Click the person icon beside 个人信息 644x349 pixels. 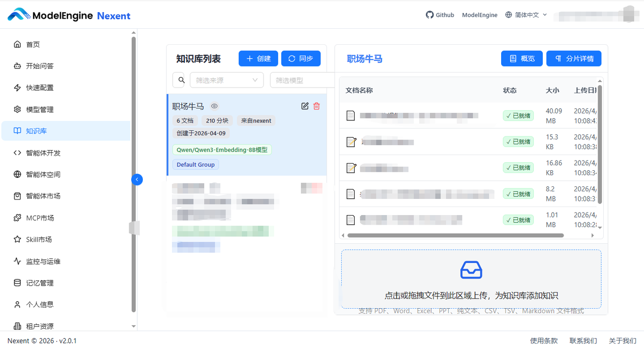pyautogui.click(x=18, y=305)
